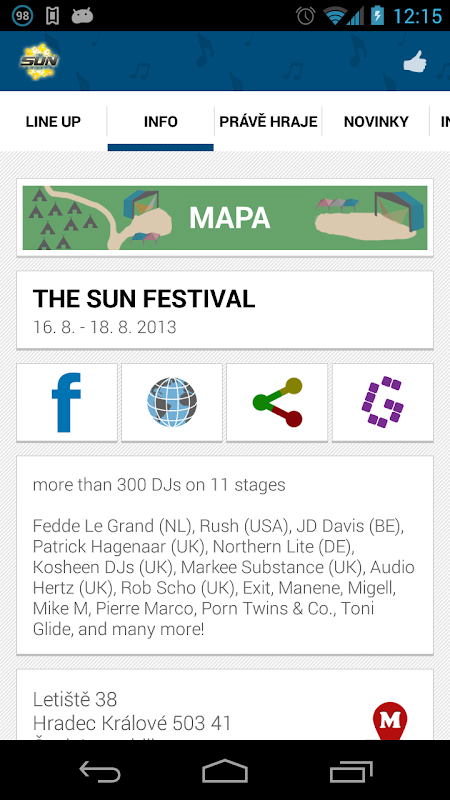Image resolution: width=450 pixels, height=800 pixels.
Task: Tap the colored share icon
Action: coord(277,402)
